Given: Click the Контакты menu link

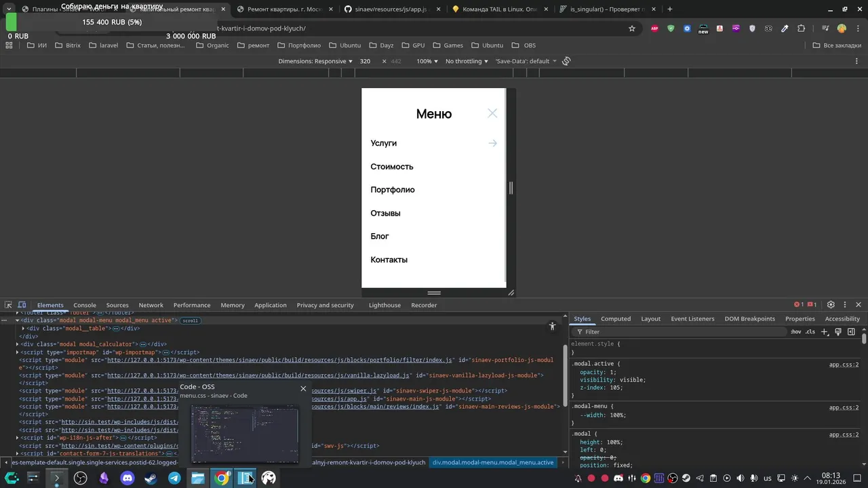Looking at the screenshot, I should coord(389,260).
